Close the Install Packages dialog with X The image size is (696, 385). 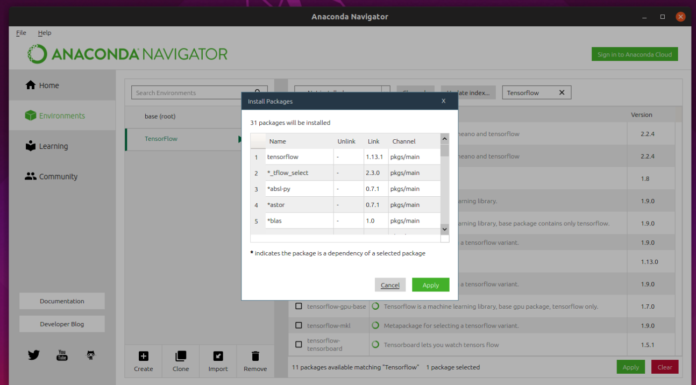click(x=443, y=101)
